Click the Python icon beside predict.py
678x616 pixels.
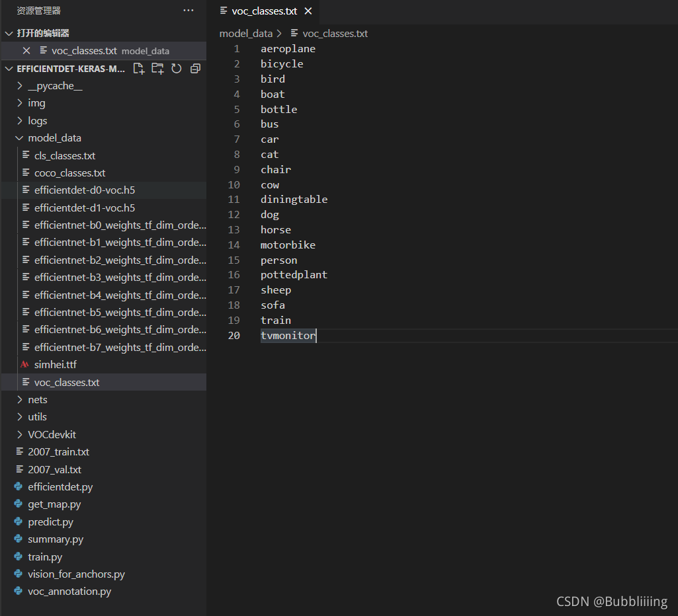(x=18, y=521)
